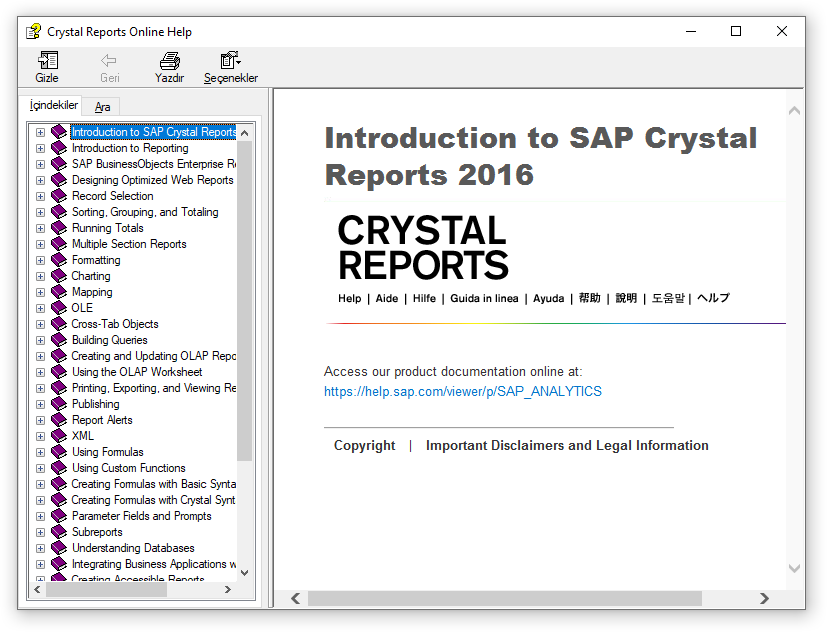Click the book icon beside Introduction to Reporting

[x=59, y=148]
